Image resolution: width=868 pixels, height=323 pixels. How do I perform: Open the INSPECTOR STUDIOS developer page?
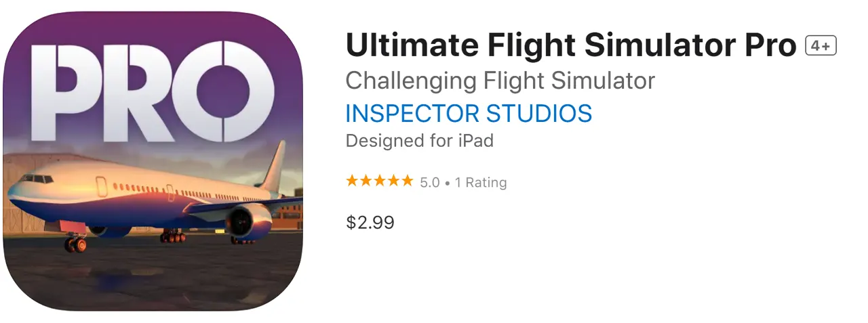click(x=469, y=113)
